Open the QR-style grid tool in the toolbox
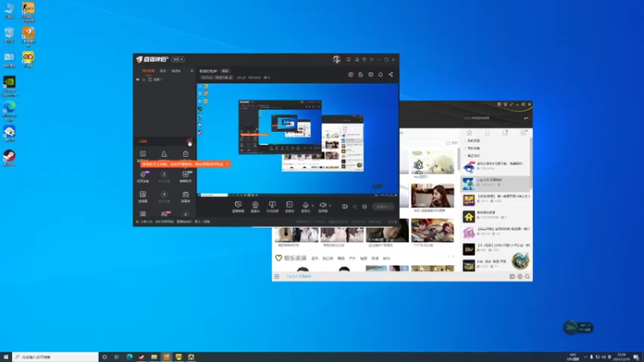Image resolution: width=644 pixels, height=362 pixels. point(143,196)
